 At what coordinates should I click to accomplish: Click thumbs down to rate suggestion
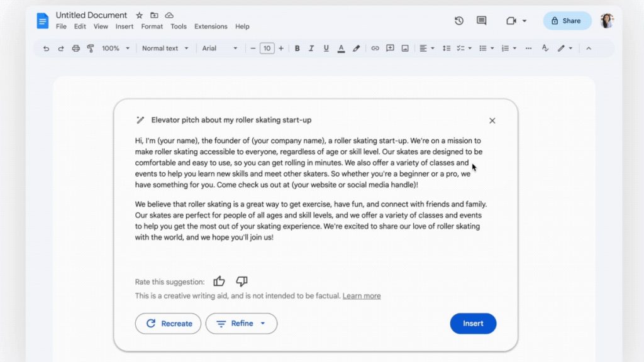point(241,282)
